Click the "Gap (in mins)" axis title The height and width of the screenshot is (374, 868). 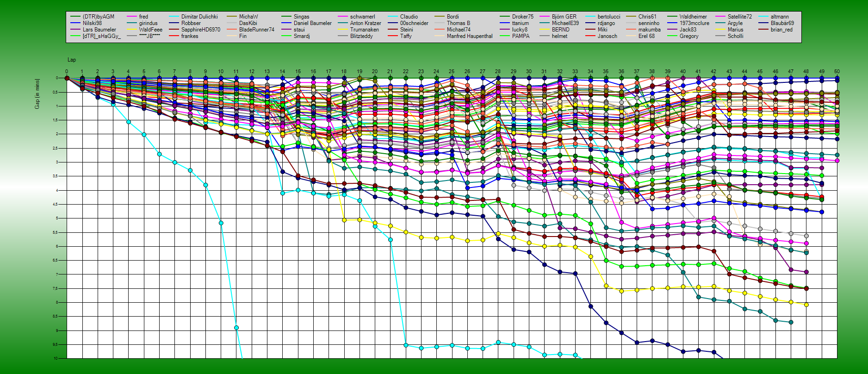(x=37, y=94)
